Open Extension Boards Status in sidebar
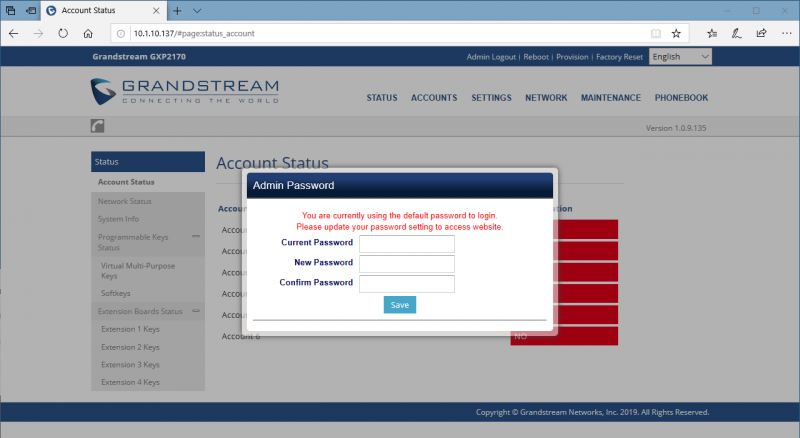Screen dimensions: 800x438 [x=140, y=311]
